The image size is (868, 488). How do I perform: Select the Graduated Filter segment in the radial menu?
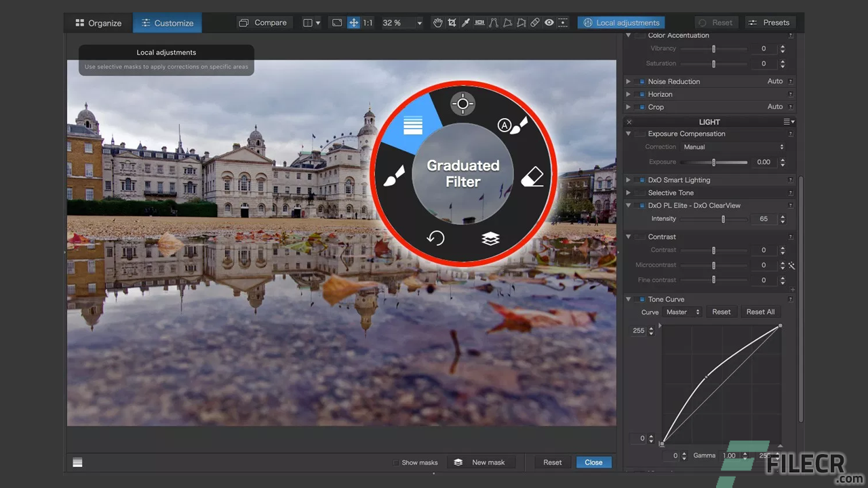413,125
